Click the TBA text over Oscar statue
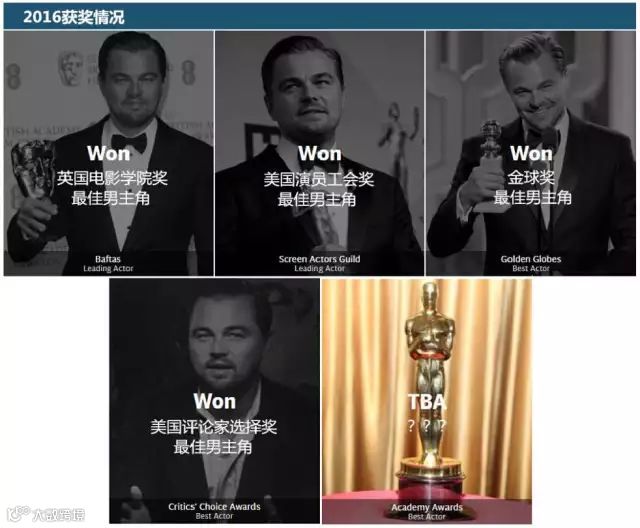This screenshot has height=528, width=640. pos(427,402)
